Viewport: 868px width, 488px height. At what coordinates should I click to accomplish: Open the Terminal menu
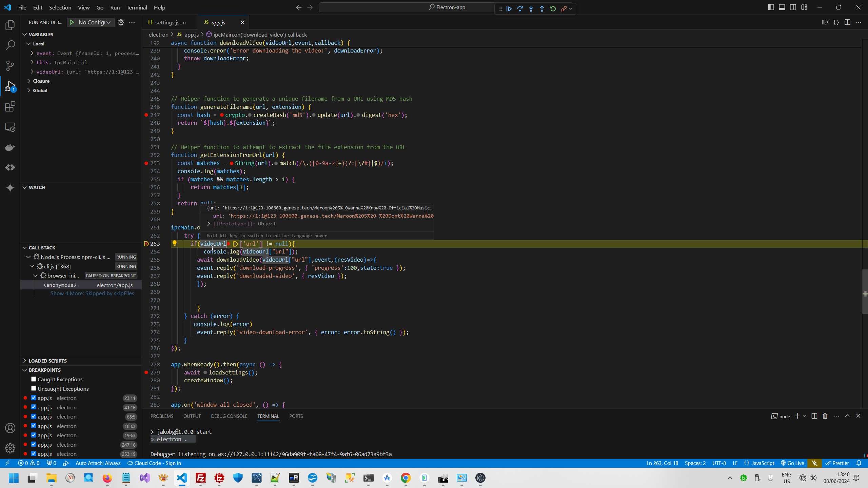tap(137, 7)
